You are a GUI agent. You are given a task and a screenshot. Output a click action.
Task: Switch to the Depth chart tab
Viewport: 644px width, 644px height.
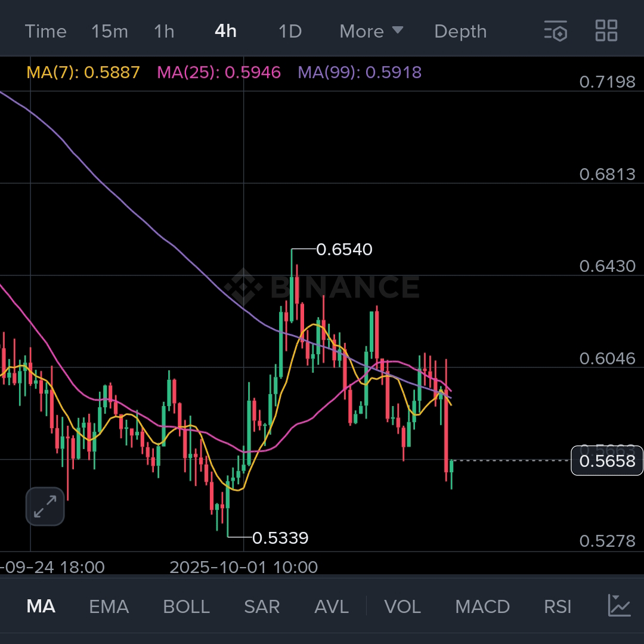(460, 32)
